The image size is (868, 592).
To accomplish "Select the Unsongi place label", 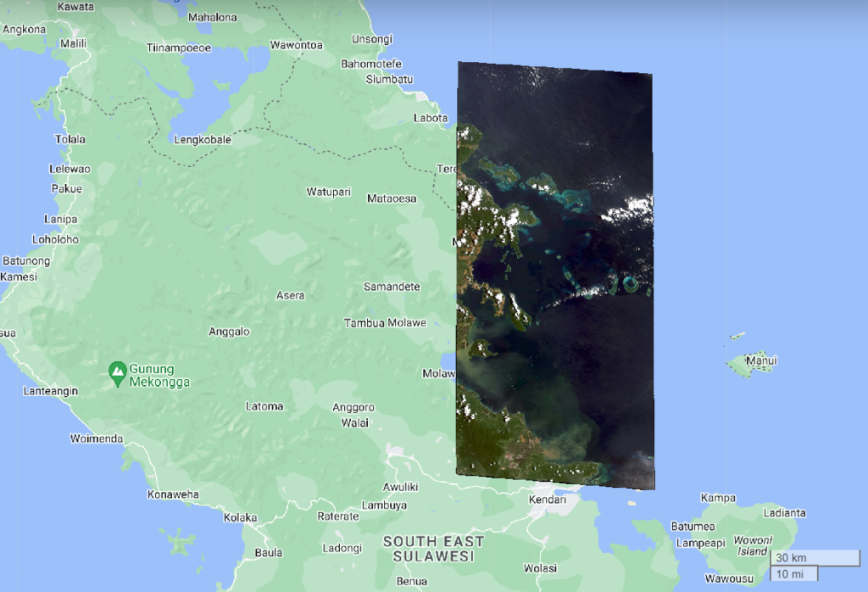I will click(x=372, y=39).
